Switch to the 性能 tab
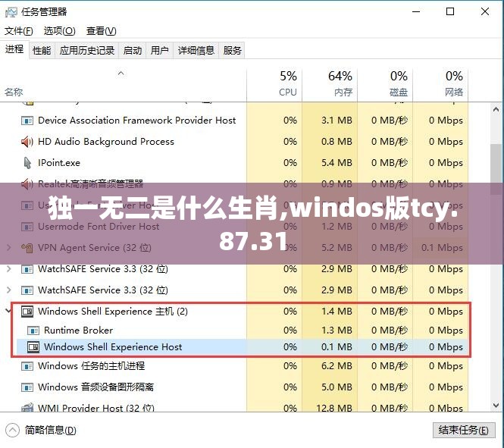The width and height of the screenshot is (504, 448). click(42, 51)
